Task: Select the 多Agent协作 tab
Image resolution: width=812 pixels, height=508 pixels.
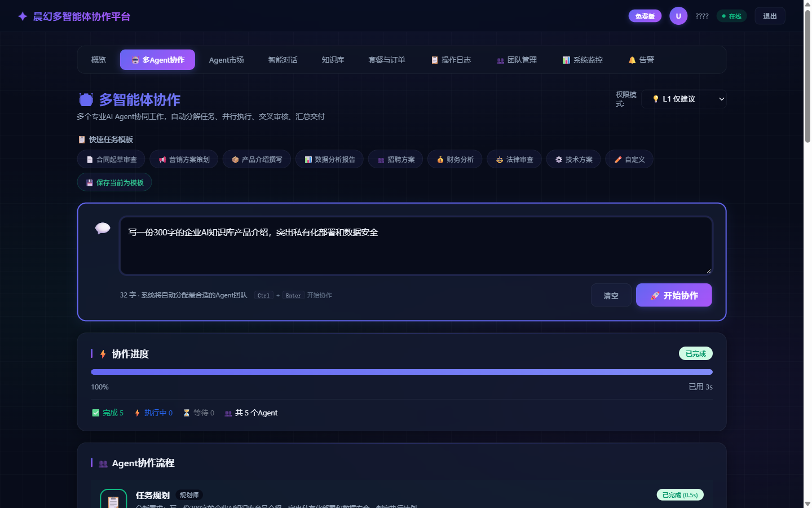Action: coord(157,60)
